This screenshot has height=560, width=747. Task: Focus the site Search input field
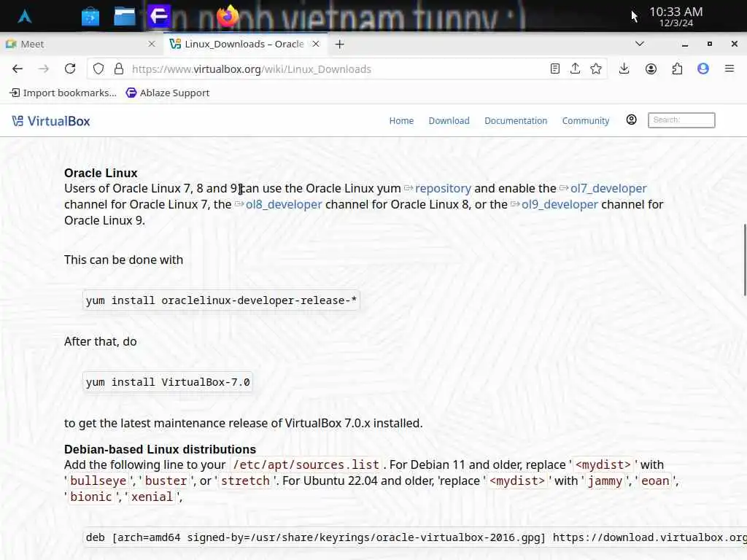pos(681,120)
